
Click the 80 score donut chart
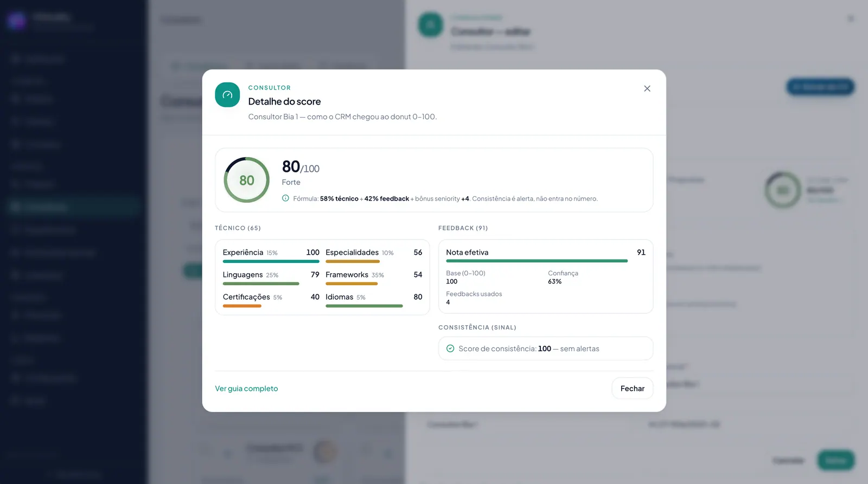(247, 180)
